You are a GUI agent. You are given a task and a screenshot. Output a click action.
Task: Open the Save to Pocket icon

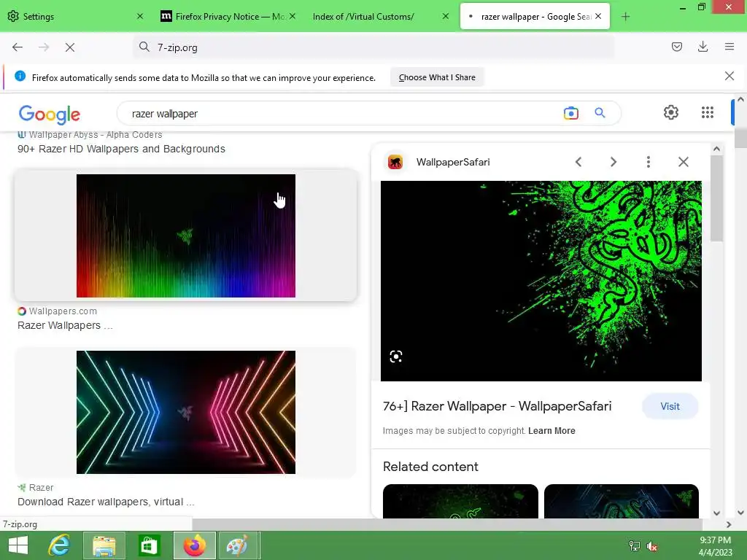point(676,47)
